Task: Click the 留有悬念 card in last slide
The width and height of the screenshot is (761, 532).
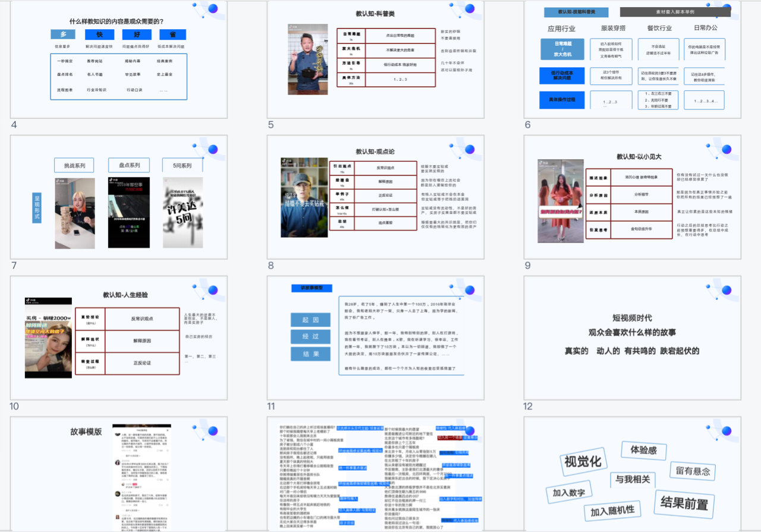Action: (x=693, y=471)
